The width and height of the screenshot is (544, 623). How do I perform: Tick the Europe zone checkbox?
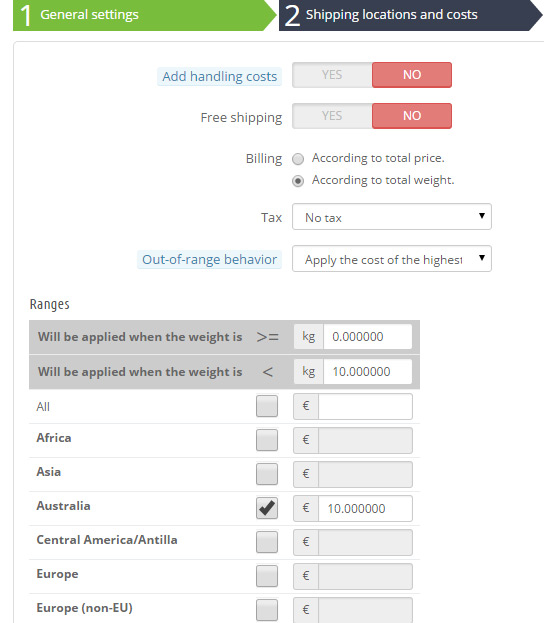267,576
